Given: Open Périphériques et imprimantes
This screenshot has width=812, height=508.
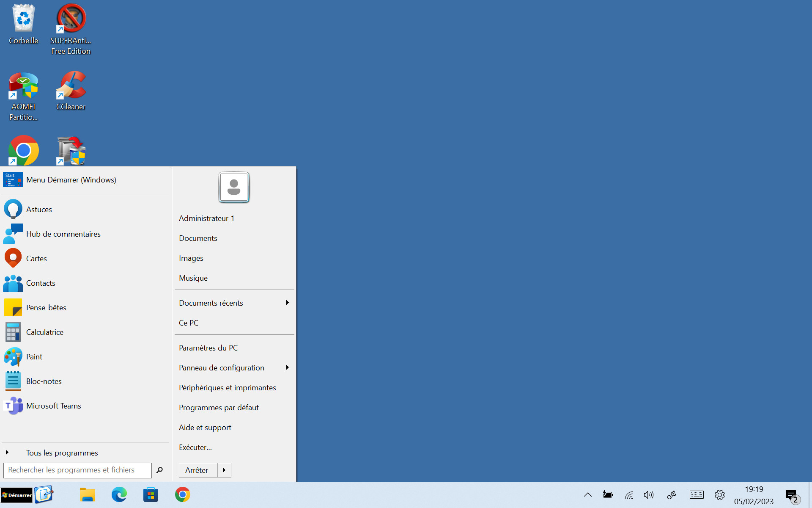Looking at the screenshot, I should click(x=234, y=387).
